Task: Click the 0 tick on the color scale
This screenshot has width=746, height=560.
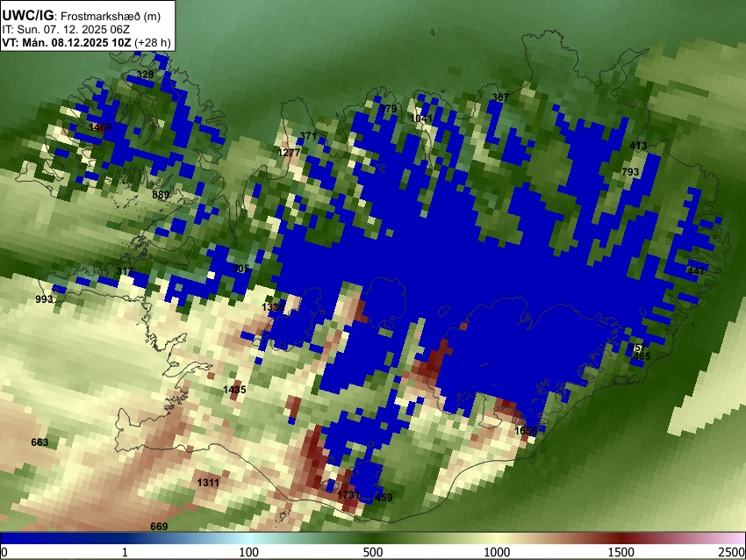Action: 4,552
